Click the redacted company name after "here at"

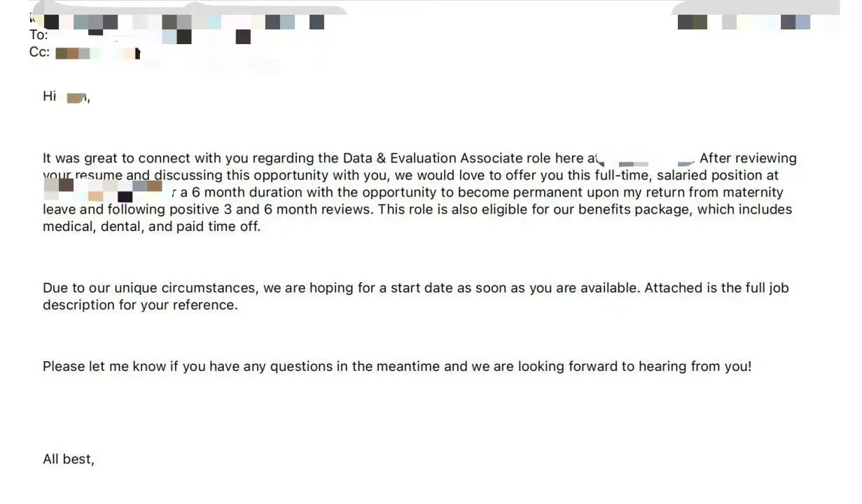tap(646, 161)
